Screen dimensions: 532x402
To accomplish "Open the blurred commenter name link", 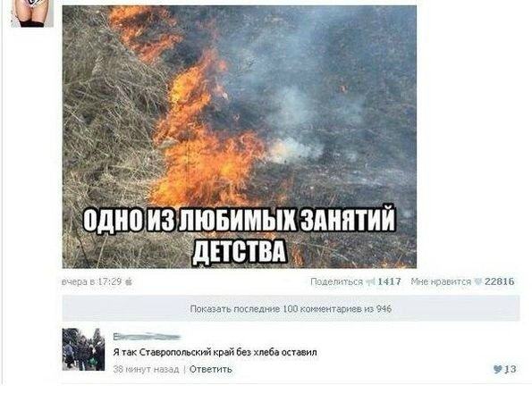I will [x=147, y=337].
